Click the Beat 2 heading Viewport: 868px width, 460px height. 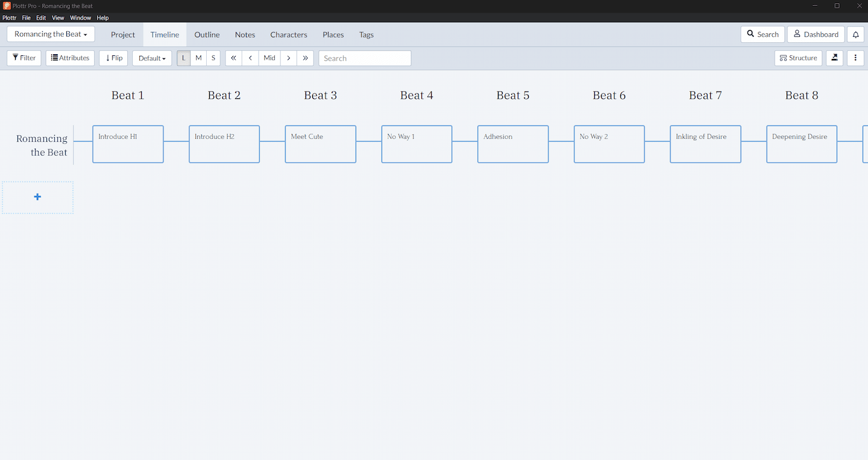click(x=224, y=95)
